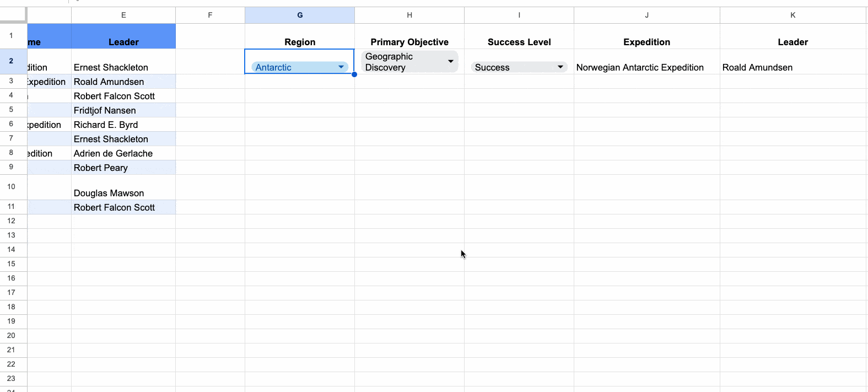This screenshot has width=868, height=392.
Task: Click the Success Level header cell
Action: click(519, 42)
